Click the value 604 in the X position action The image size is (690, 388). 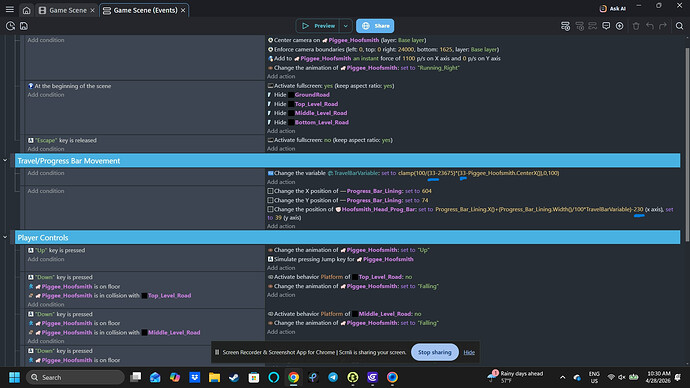(x=426, y=191)
